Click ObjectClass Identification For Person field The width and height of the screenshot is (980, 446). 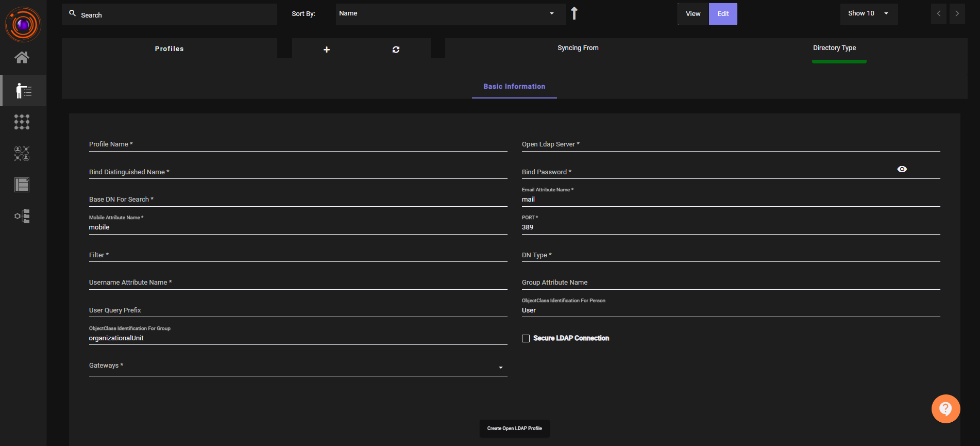tap(731, 310)
